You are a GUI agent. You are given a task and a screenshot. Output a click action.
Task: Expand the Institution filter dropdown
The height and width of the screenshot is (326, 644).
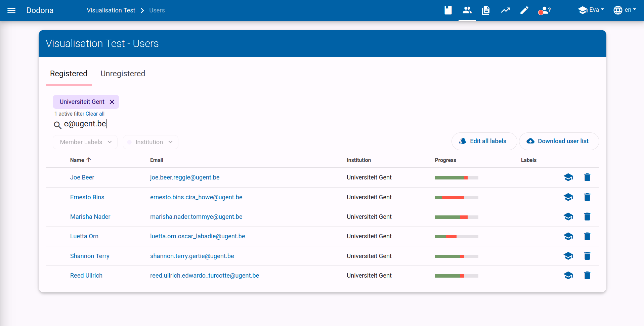click(151, 142)
